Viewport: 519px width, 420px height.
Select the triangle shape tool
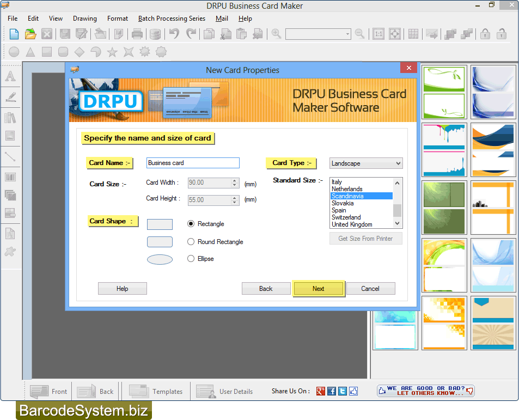pos(30,52)
